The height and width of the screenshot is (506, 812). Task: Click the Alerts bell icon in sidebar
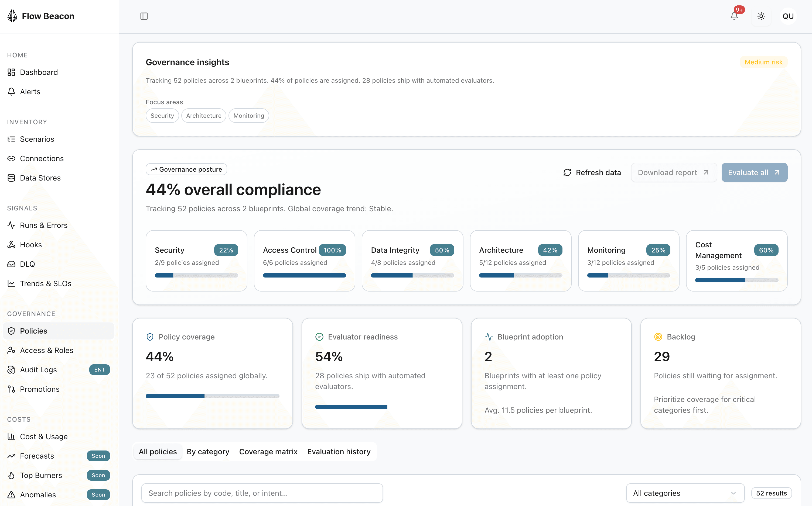pos(11,91)
